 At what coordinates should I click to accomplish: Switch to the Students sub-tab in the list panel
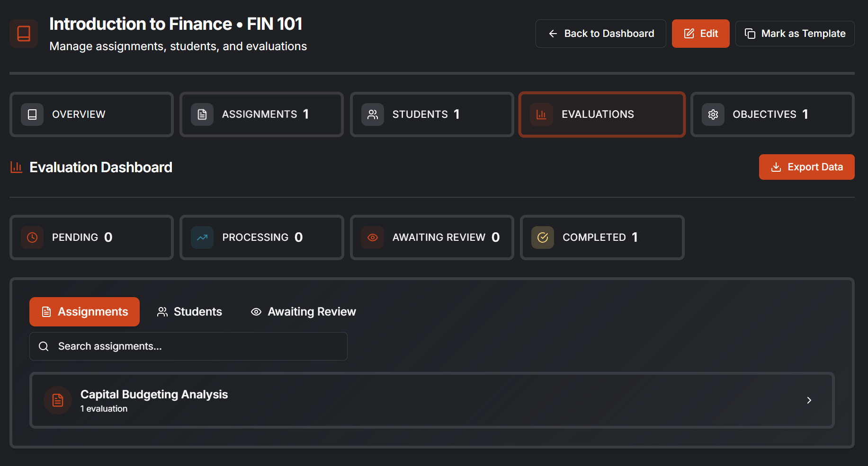click(x=189, y=312)
